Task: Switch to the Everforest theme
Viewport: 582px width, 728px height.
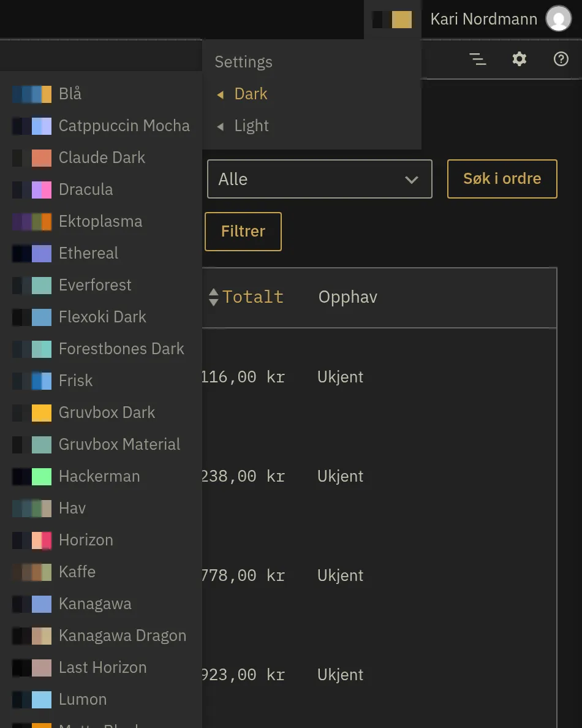Action: pyautogui.click(x=100, y=285)
